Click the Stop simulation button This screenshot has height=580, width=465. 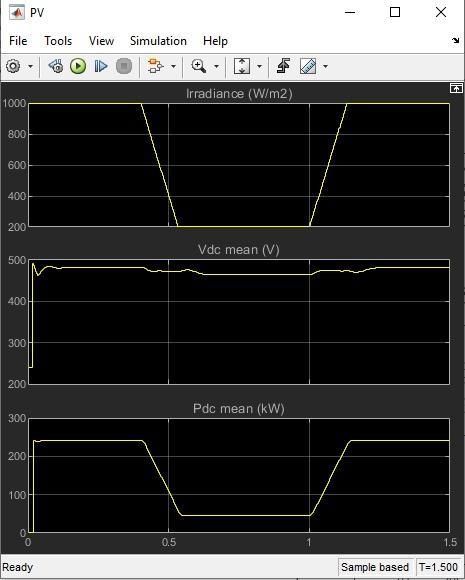(124, 67)
